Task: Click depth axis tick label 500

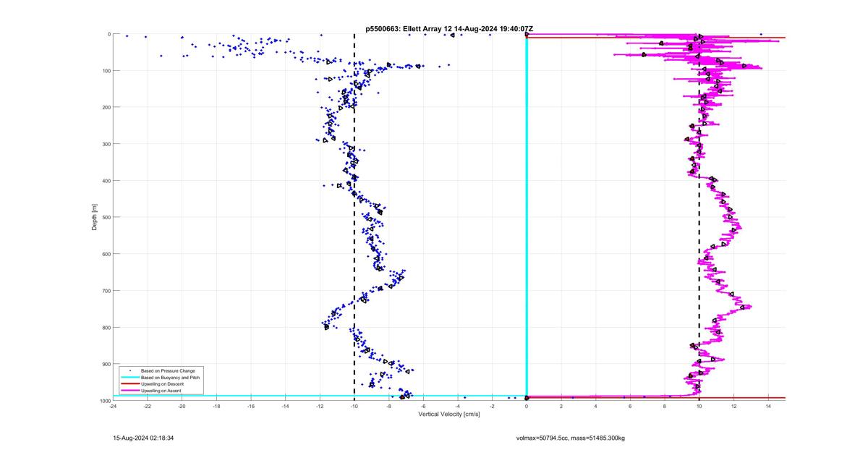Action: click(x=106, y=217)
